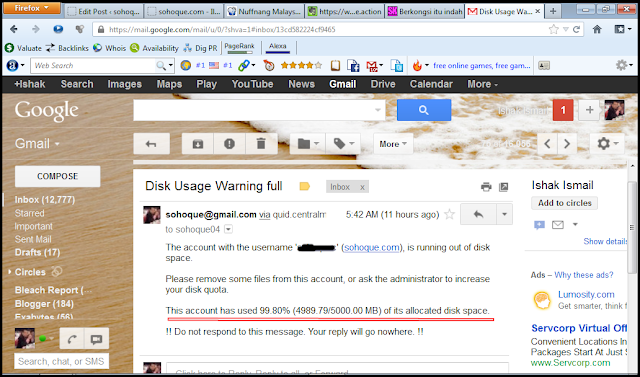Go to the newer message arrow

coord(547,144)
